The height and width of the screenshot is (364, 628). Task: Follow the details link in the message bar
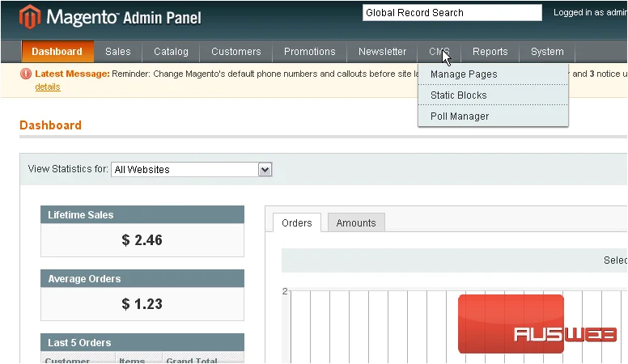click(48, 87)
